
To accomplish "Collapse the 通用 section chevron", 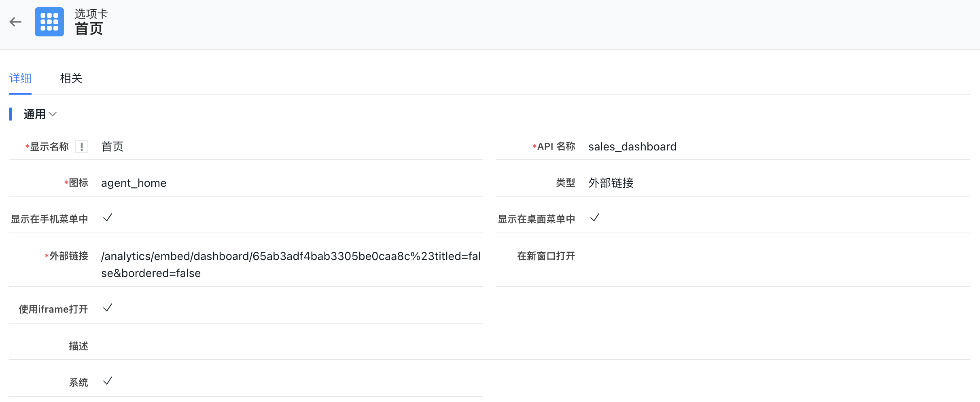I will (53, 114).
